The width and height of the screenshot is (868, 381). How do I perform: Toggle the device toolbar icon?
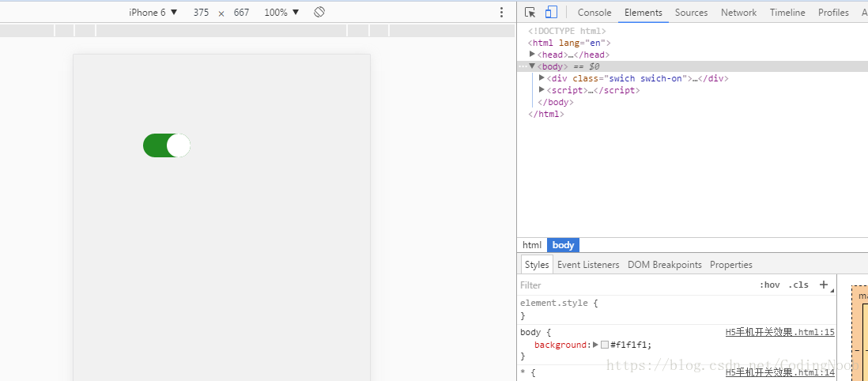(x=551, y=12)
